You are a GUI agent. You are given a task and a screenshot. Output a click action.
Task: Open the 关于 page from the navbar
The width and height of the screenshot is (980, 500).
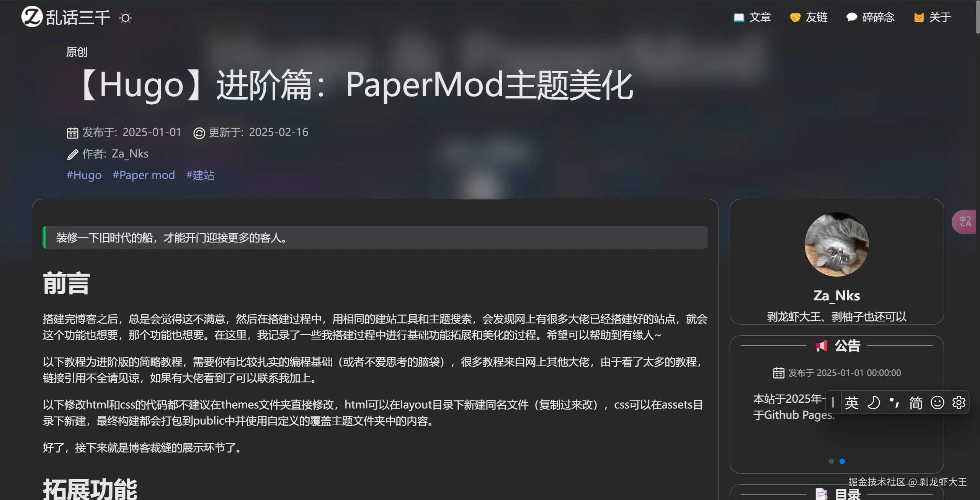pos(932,17)
